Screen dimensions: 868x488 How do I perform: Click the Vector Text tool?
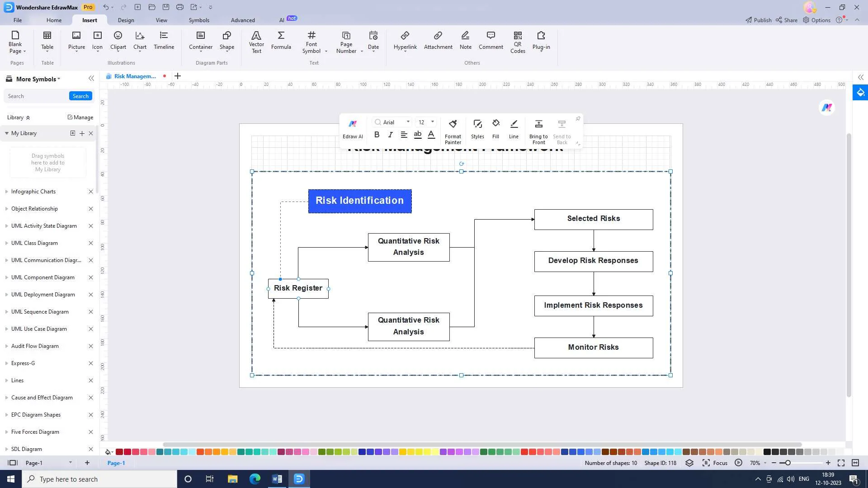[x=256, y=41]
